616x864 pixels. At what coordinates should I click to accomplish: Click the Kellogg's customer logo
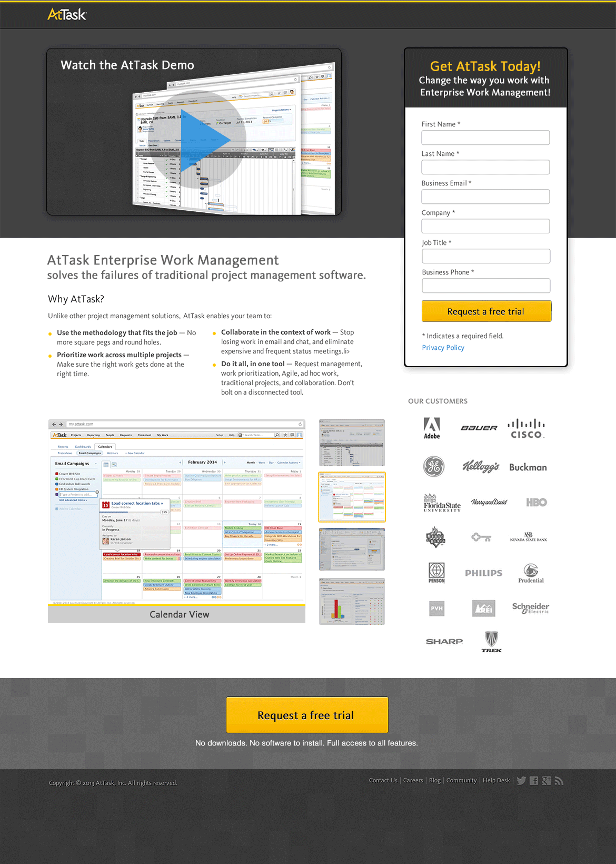[481, 466]
